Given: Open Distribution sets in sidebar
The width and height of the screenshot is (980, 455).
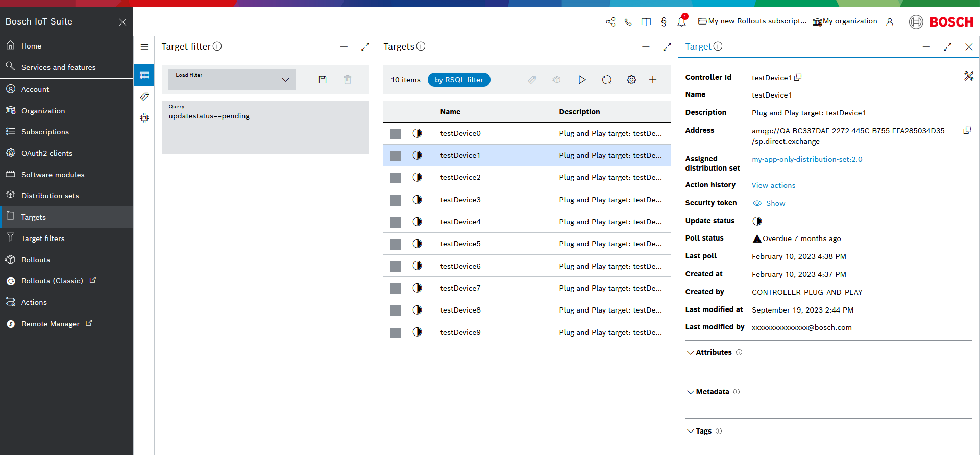Looking at the screenshot, I should click(x=50, y=196).
